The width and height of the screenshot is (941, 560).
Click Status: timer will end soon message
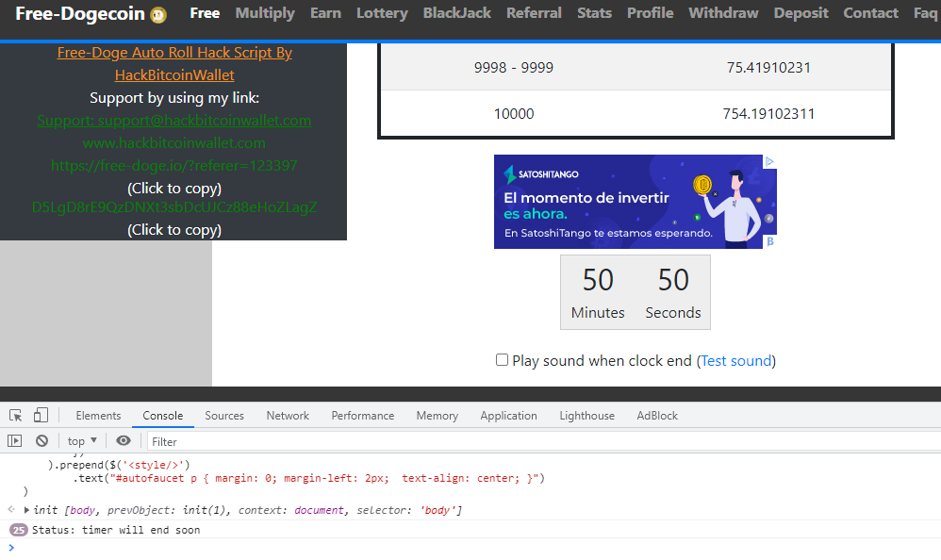tap(116, 530)
